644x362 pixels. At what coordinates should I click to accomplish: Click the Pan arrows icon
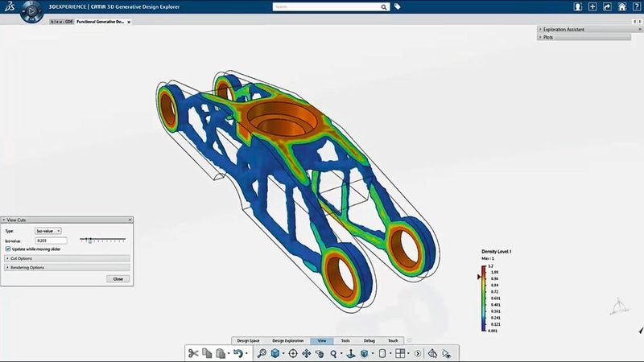click(x=307, y=353)
